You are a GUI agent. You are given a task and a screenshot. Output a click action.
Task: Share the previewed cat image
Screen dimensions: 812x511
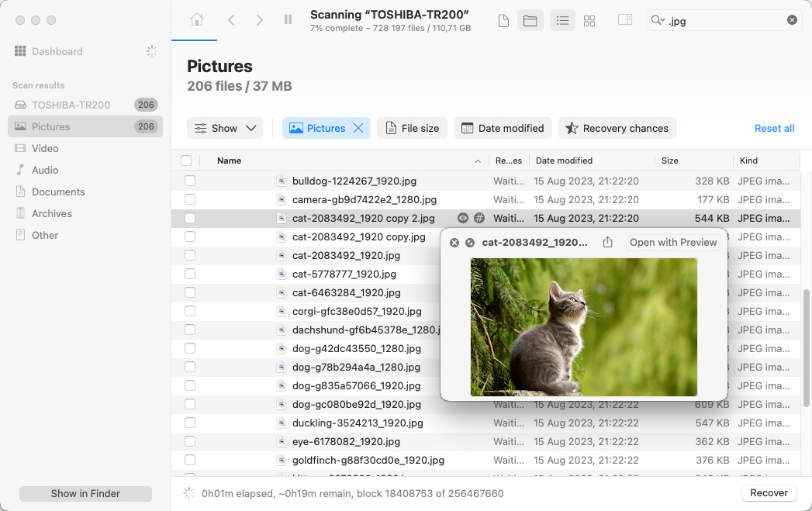(607, 242)
